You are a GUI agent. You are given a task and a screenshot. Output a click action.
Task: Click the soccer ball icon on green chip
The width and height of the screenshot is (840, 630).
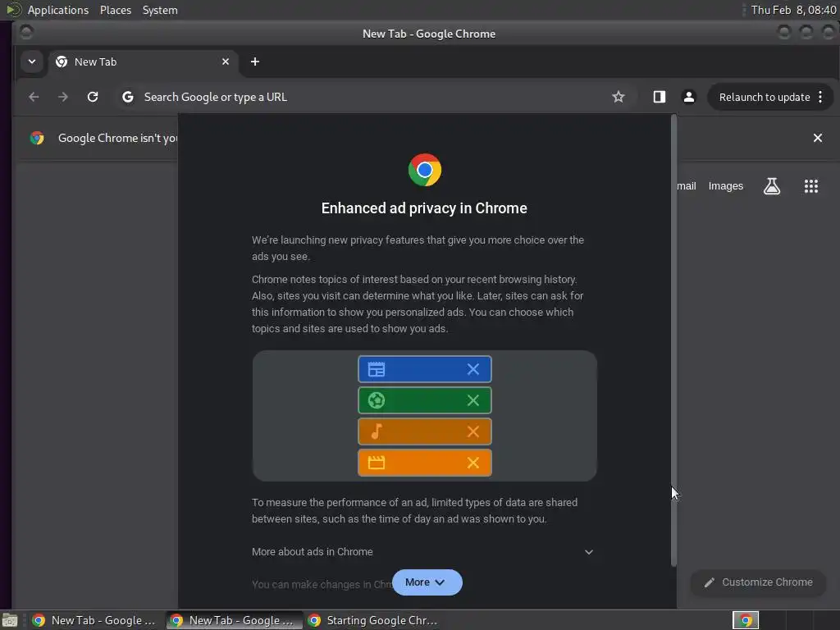click(x=377, y=400)
